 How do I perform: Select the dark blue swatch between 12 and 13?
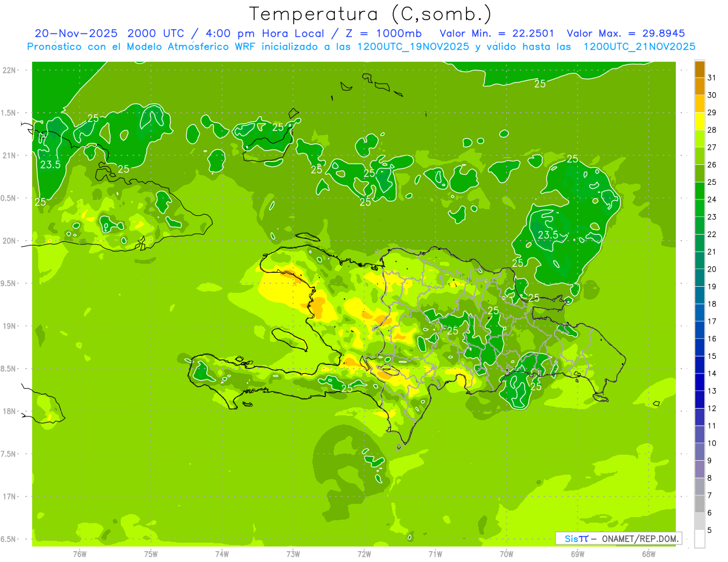coord(699,400)
